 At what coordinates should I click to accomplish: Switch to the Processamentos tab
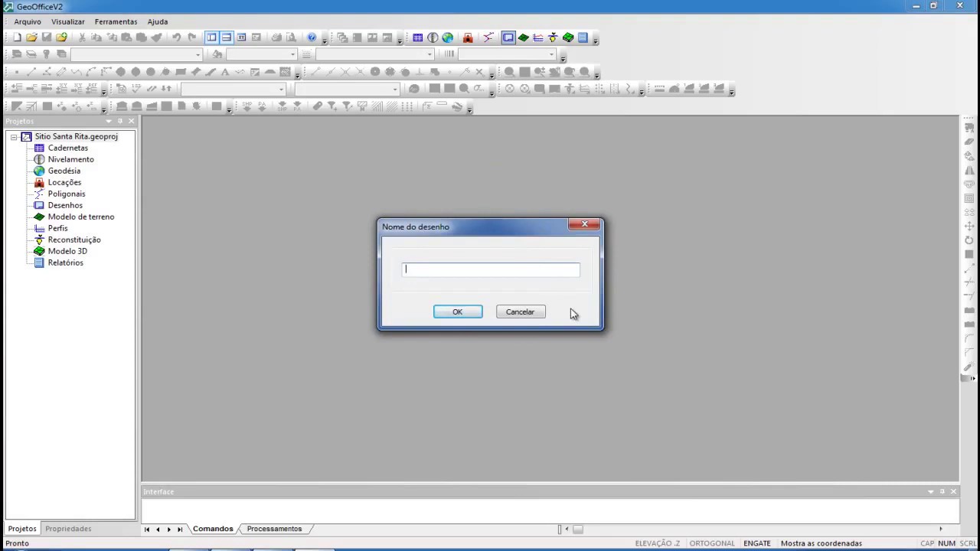pyautogui.click(x=274, y=529)
